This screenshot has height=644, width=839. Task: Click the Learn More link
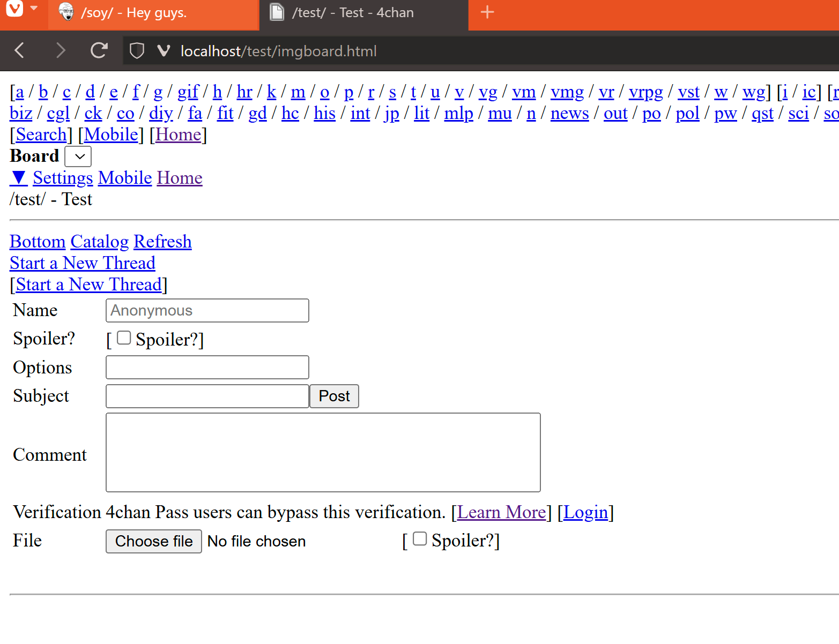501,512
